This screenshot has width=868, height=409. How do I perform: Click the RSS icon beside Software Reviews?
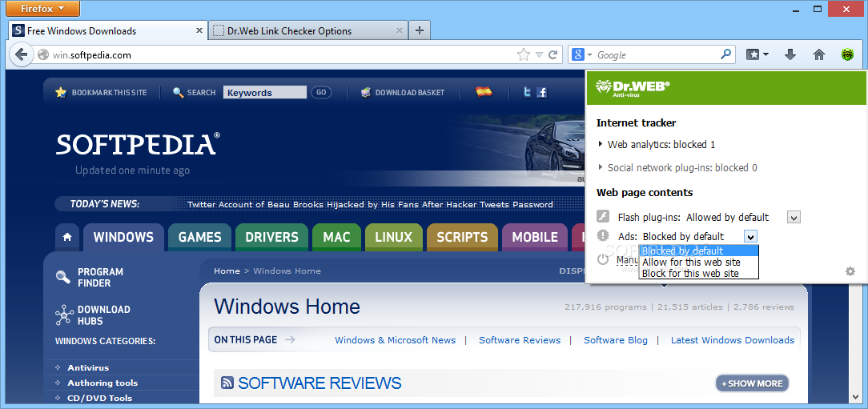(x=227, y=383)
